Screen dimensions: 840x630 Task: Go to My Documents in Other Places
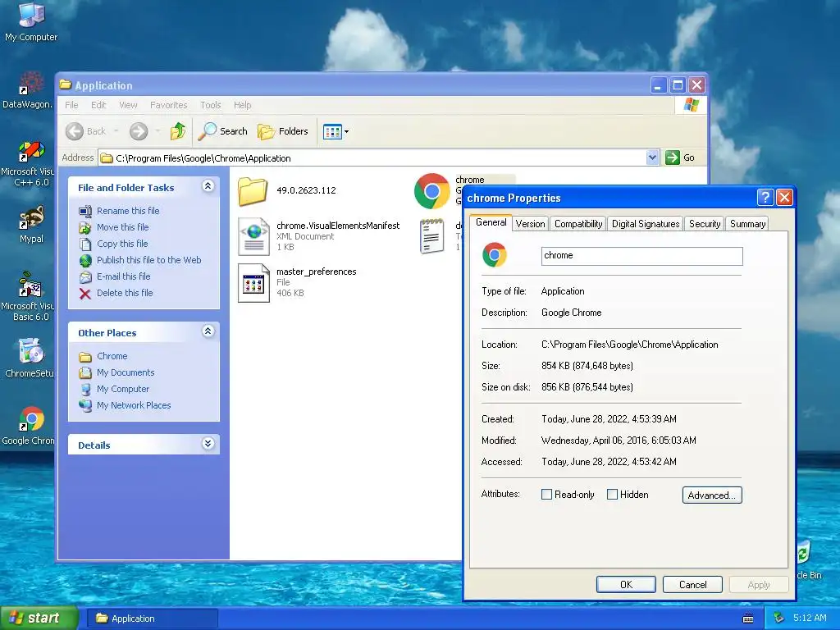(x=126, y=372)
